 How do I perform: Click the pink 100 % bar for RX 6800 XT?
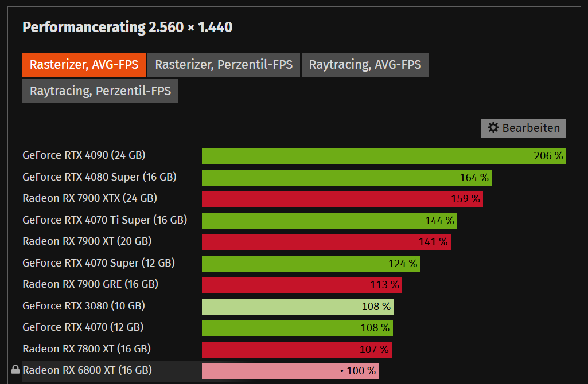click(x=291, y=371)
